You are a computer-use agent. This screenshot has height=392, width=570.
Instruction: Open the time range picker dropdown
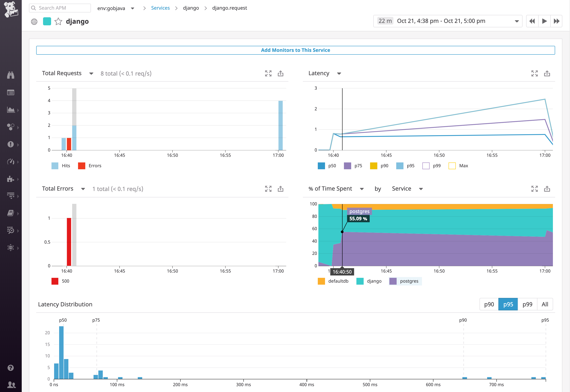[516, 21]
